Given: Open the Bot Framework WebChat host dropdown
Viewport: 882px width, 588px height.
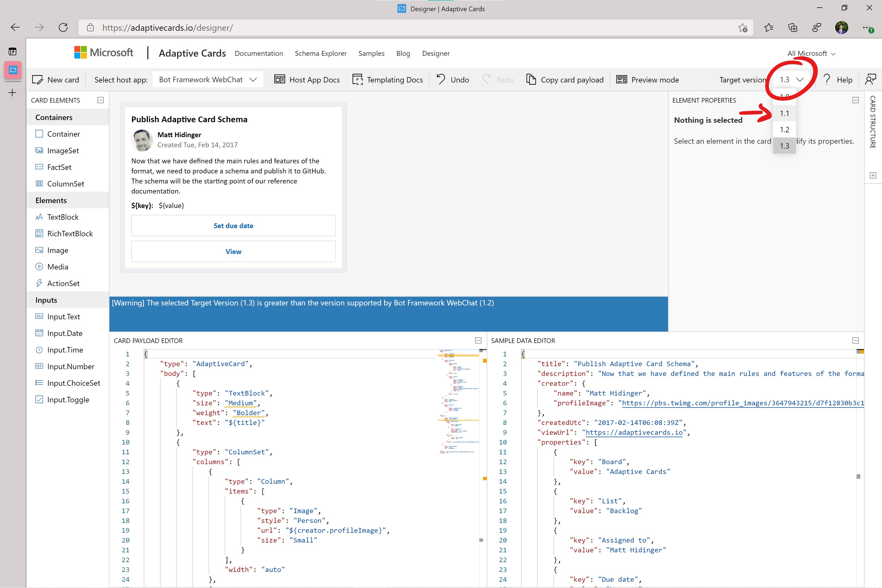Looking at the screenshot, I should pyautogui.click(x=208, y=79).
